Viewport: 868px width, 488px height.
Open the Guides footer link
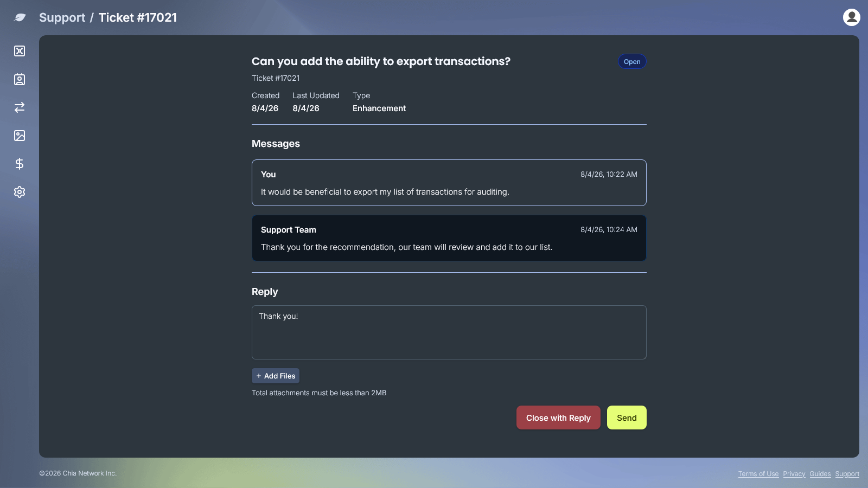pyautogui.click(x=820, y=474)
